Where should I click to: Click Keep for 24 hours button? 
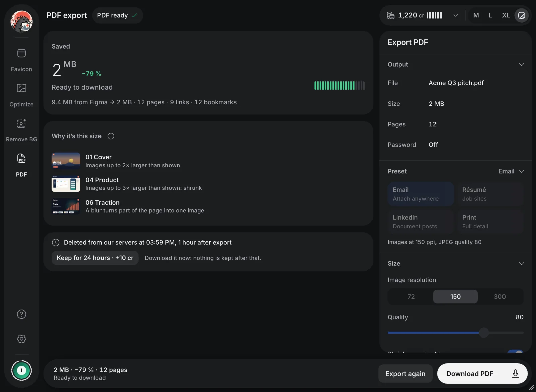point(95,258)
